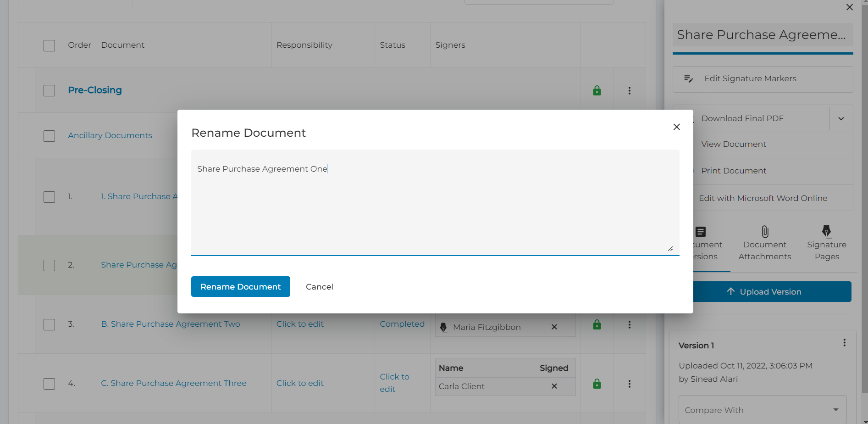Viewport: 868px width, 424px height.
Task: Click the green lock icon on Pre-Closing row
Action: [597, 90]
